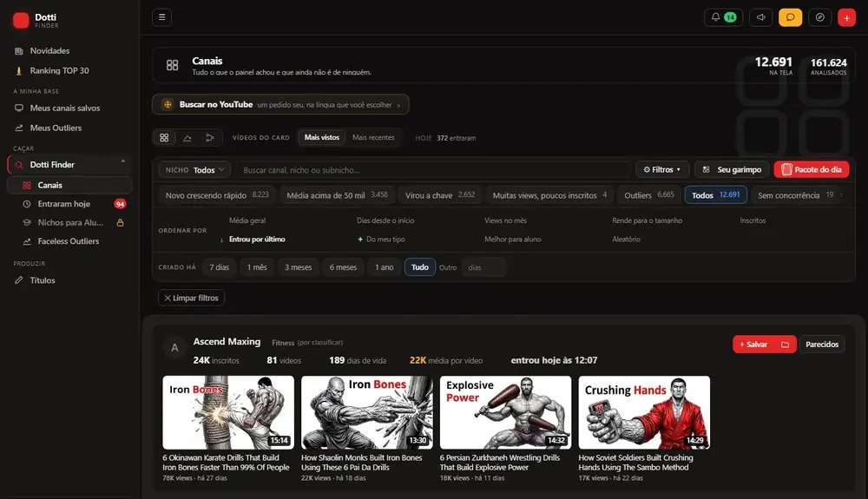Screen dimensions: 868x499
Task: Click the compass explore icon
Action: pos(820,17)
